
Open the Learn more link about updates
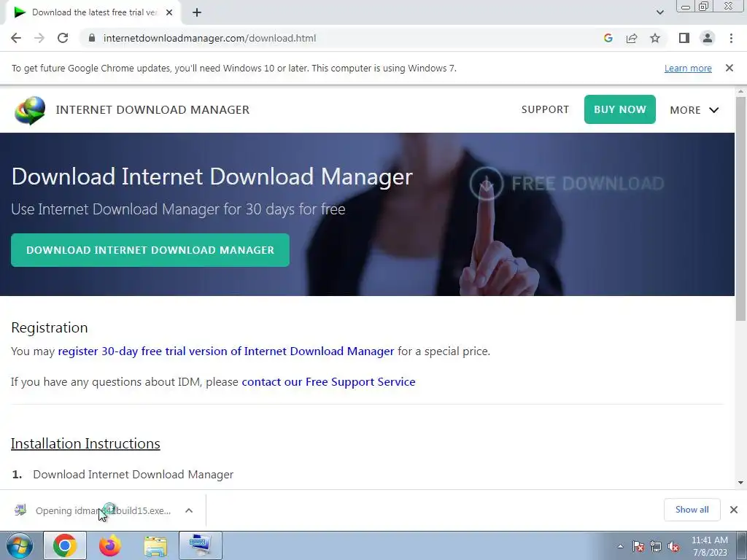(x=688, y=68)
